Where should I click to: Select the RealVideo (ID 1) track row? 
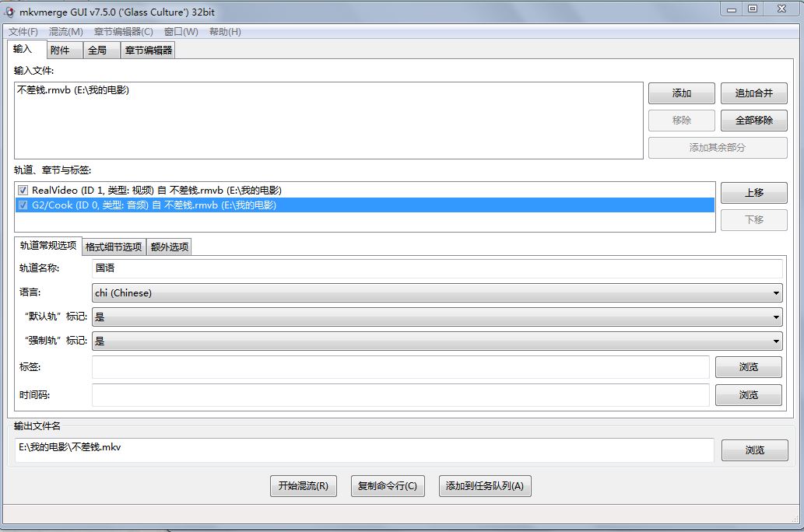[364, 190]
